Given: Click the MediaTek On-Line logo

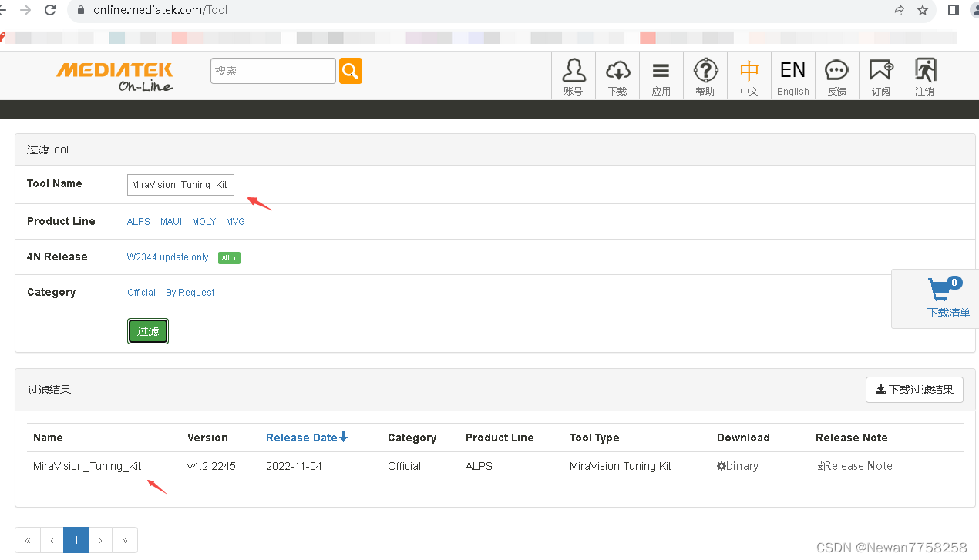Looking at the screenshot, I should tap(115, 76).
